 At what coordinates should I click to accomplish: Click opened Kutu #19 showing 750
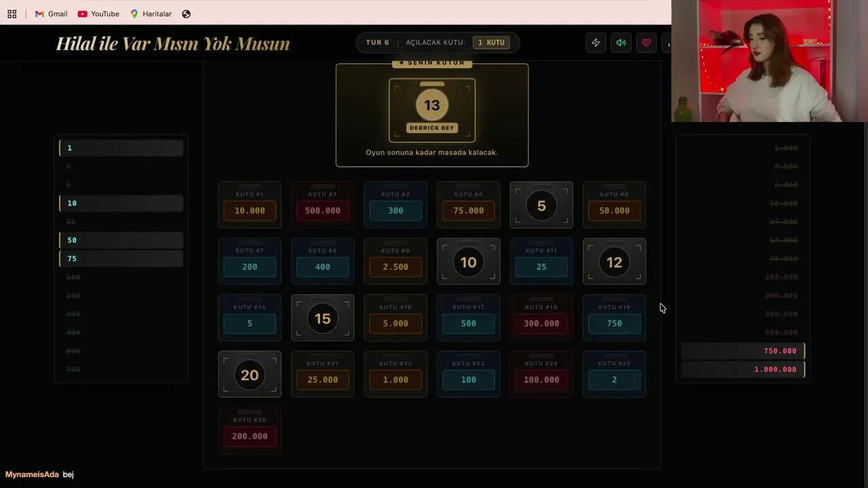614,318
